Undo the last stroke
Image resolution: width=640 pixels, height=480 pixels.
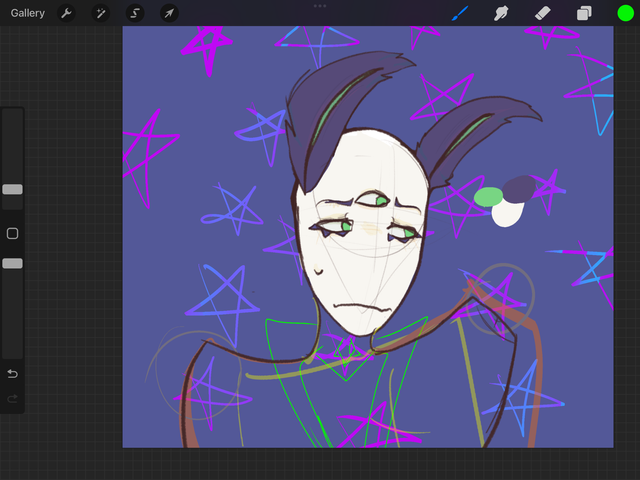point(12,374)
